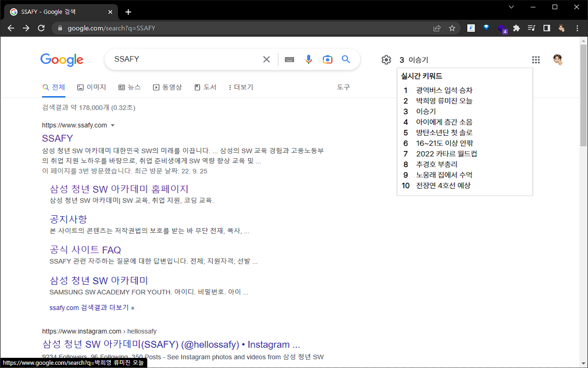
Task: Open the Google account avatar
Action: (558, 60)
